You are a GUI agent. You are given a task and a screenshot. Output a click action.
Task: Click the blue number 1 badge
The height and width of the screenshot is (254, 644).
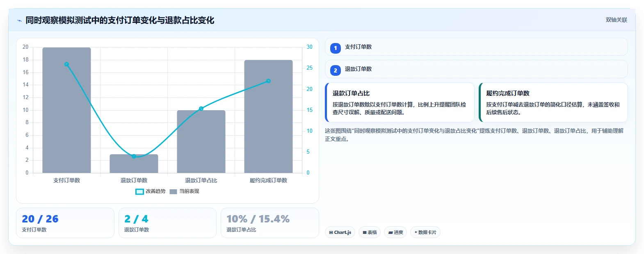335,48
